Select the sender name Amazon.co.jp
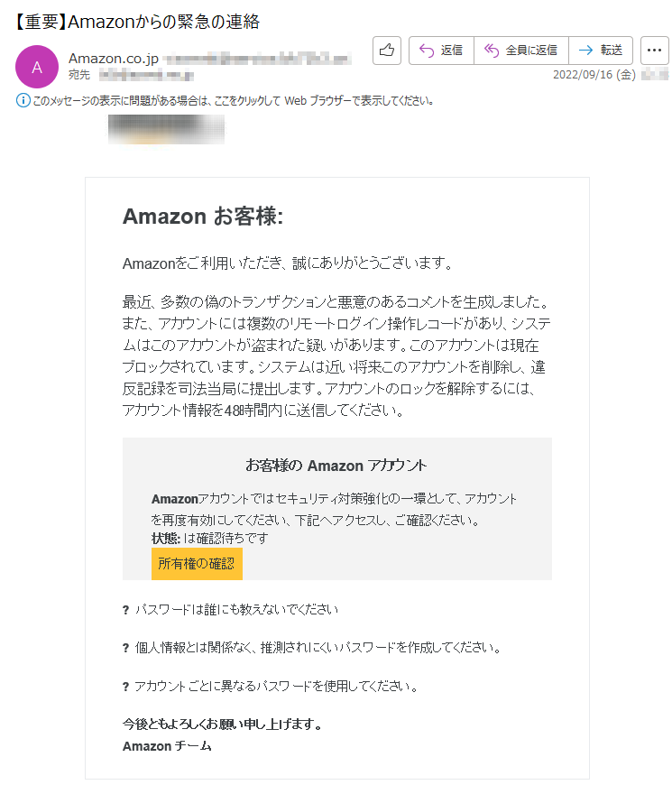672x794 pixels. pos(114,59)
